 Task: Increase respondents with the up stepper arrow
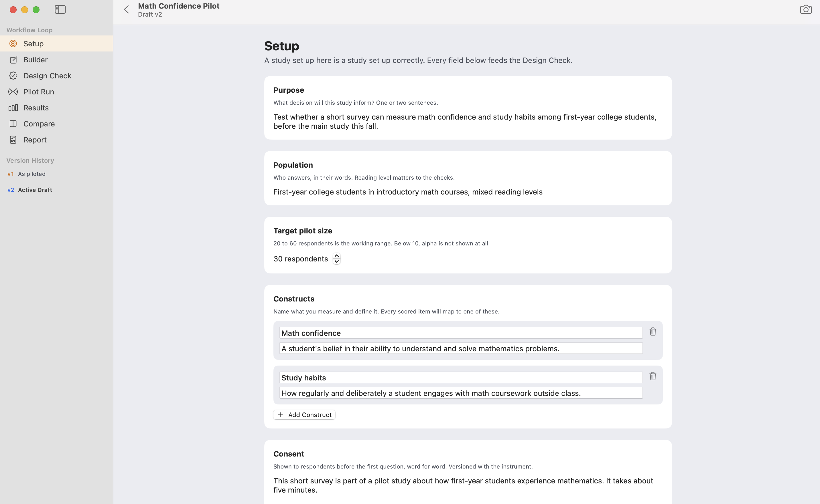(x=337, y=256)
